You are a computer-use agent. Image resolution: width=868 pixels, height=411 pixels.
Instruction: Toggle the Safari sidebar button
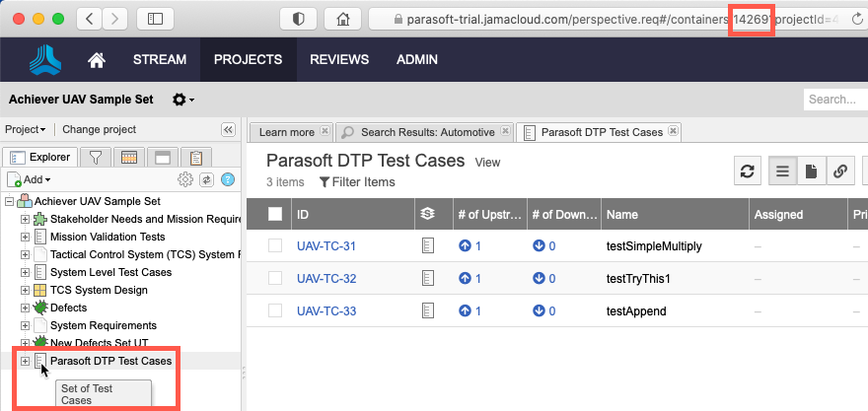[155, 19]
